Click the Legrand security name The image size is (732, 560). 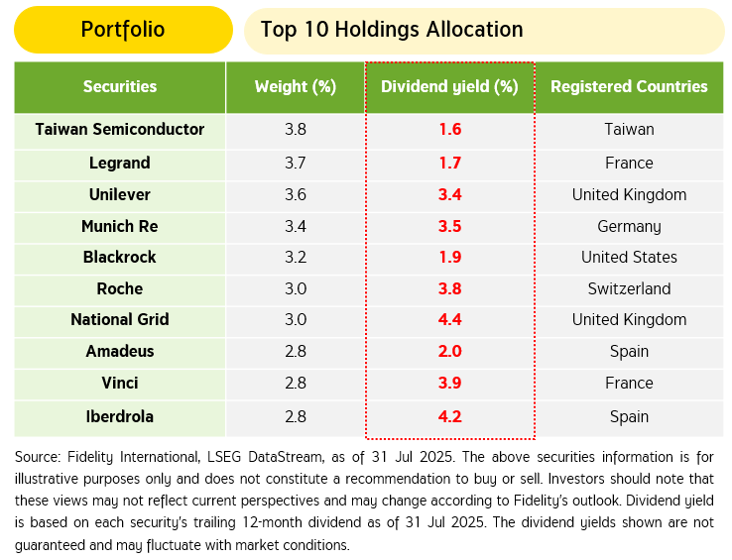[120, 163]
